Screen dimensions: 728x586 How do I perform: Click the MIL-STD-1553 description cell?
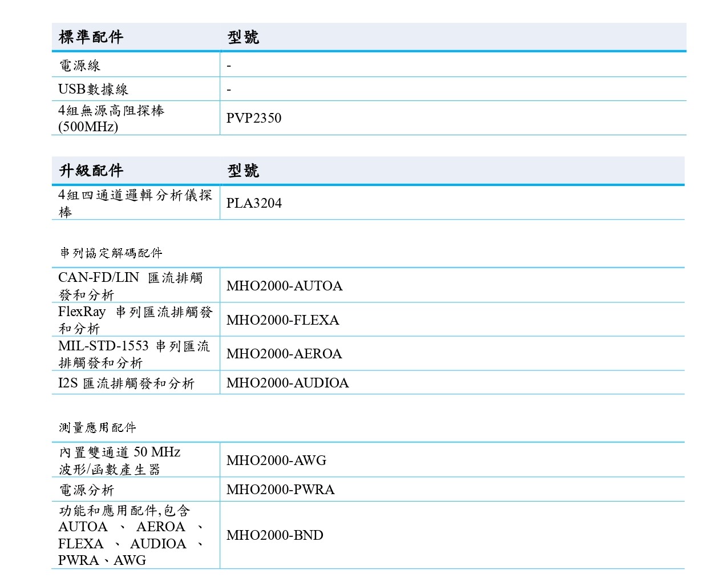click(x=134, y=354)
